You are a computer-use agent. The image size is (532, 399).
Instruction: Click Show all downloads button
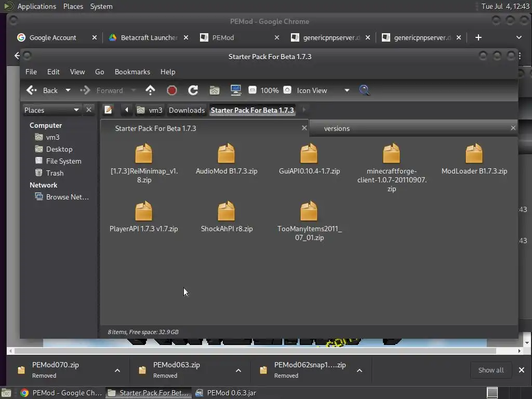[490, 370]
